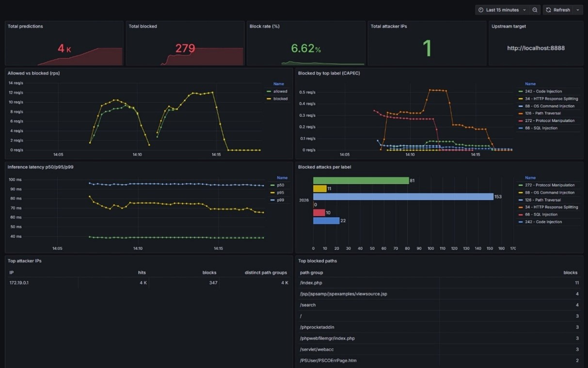
Task: Click the http://localhost:8888 upstream target text
Action: (536, 48)
